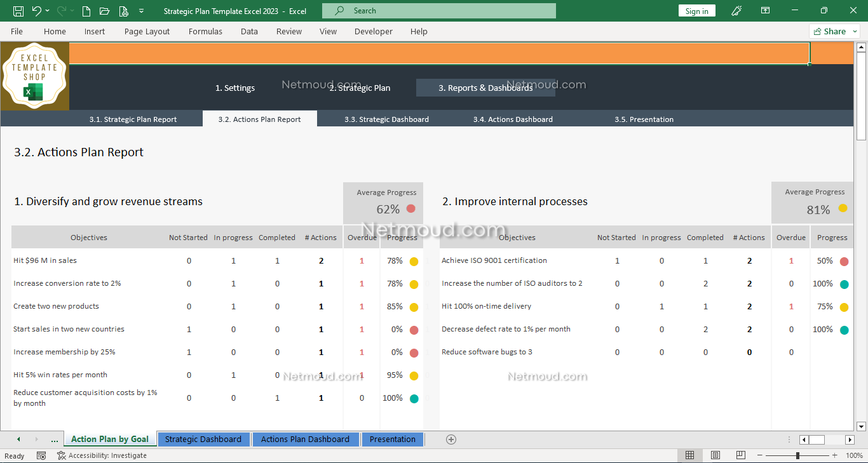
Task: Select the Action Plan by Goal sheet tab
Action: [110, 439]
